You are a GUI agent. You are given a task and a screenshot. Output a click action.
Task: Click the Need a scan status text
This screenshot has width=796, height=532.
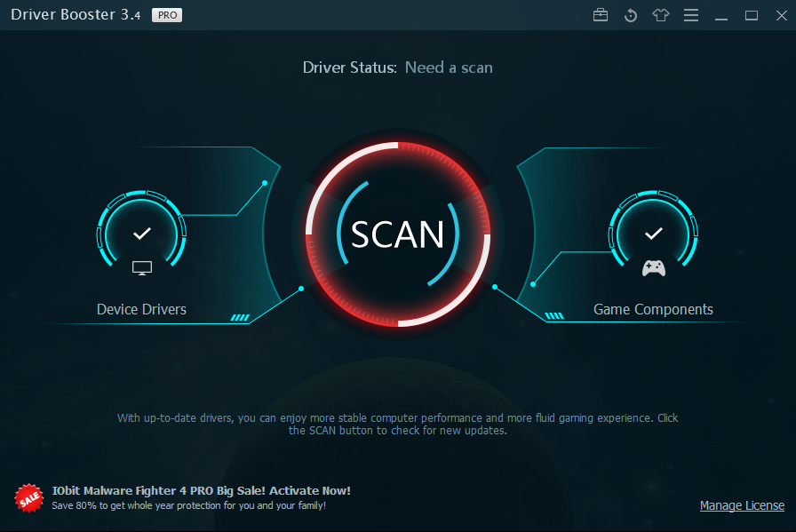click(x=449, y=67)
